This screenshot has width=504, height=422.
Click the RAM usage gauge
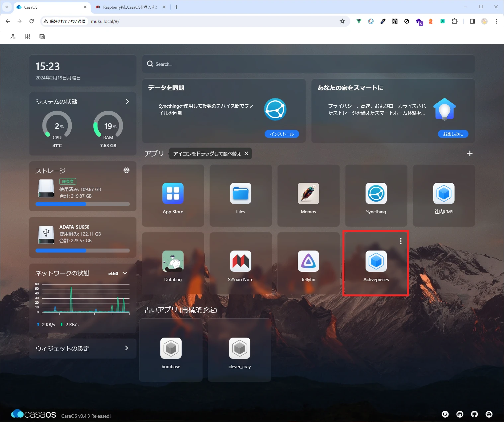pos(108,125)
